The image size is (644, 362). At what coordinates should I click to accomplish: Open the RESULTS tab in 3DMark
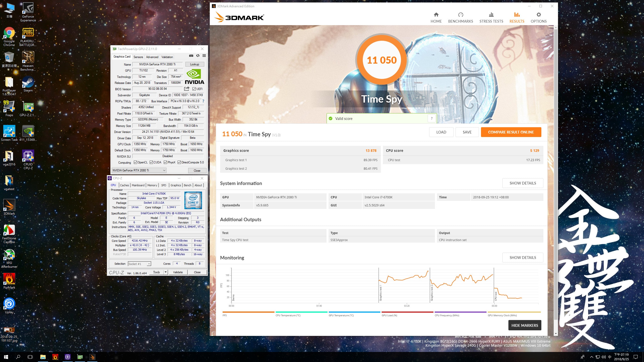coord(517,18)
